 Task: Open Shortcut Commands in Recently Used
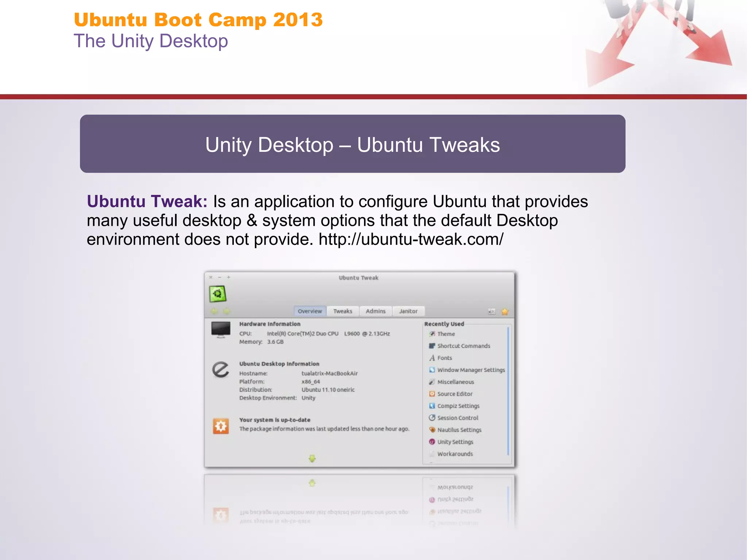(463, 346)
